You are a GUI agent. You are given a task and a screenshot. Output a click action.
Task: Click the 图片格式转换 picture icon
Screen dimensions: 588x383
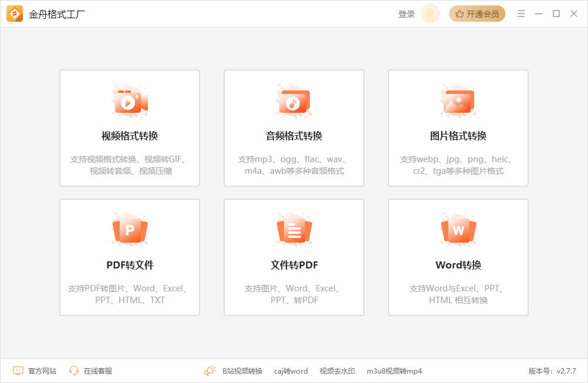pyautogui.click(x=458, y=101)
